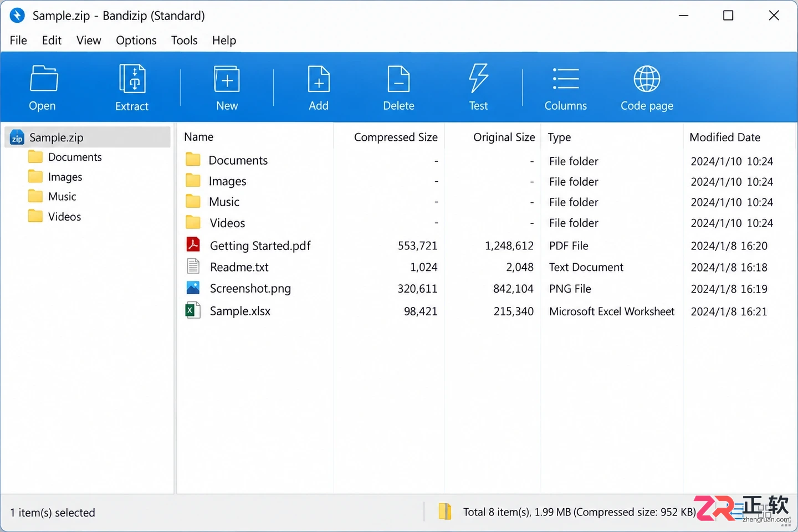The image size is (798, 532).
Task: Open the Columns toolbar icon
Action: (x=566, y=79)
